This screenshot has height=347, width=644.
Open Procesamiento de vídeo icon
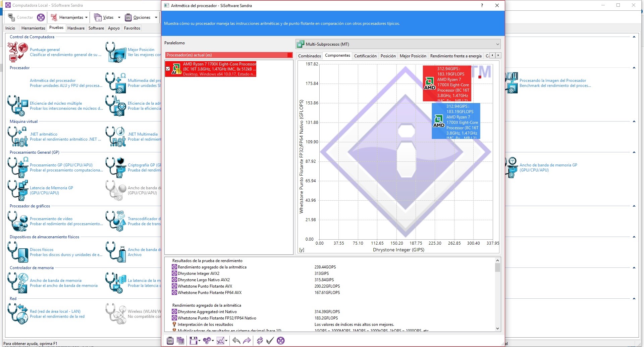coord(18,221)
